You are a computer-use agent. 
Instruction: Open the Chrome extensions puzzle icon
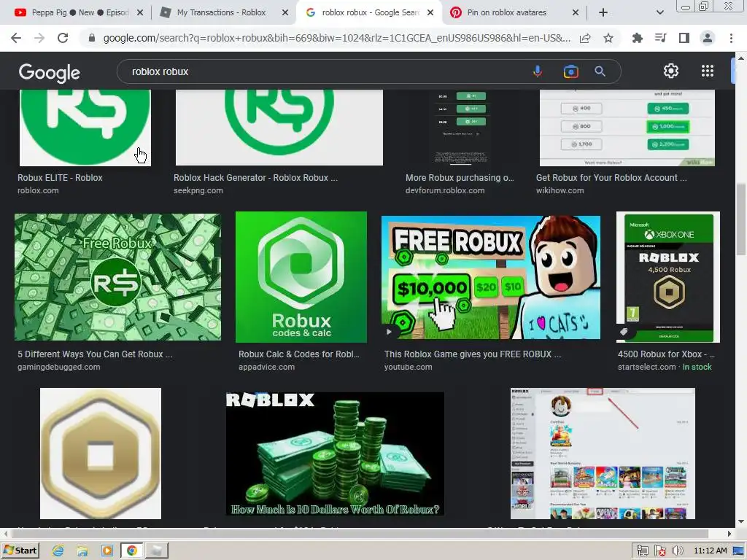(637, 38)
